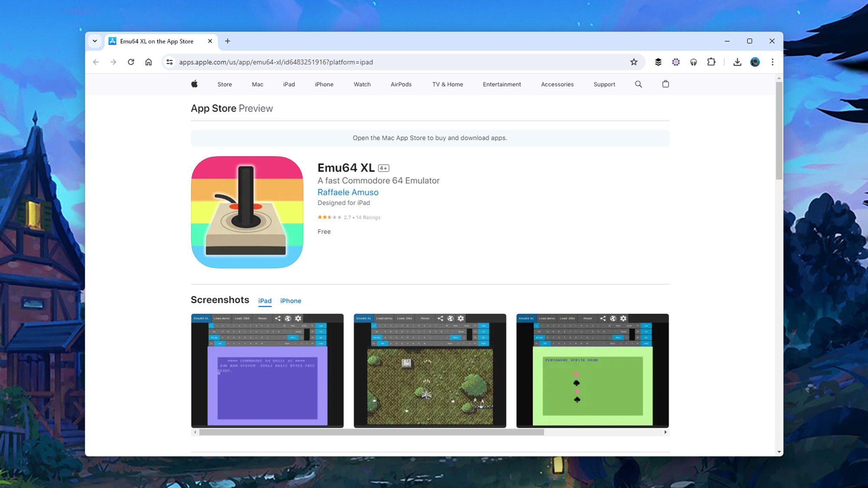Image resolution: width=868 pixels, height=488 pixels.
Task: Open Chrome's Downloads icon in the toolbar
Action: tap(737, 62)
